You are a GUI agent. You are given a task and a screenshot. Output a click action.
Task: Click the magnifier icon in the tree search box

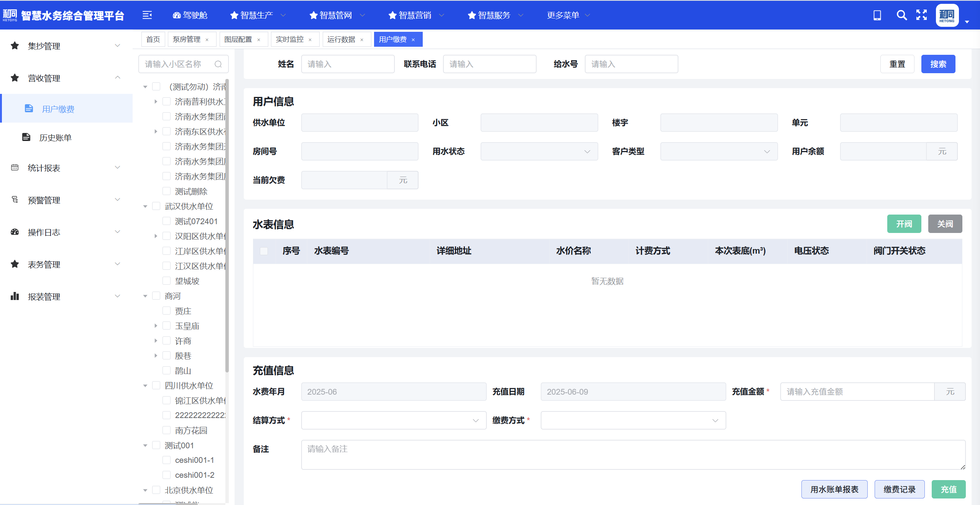pyautogui.click(x=218, y=64)
